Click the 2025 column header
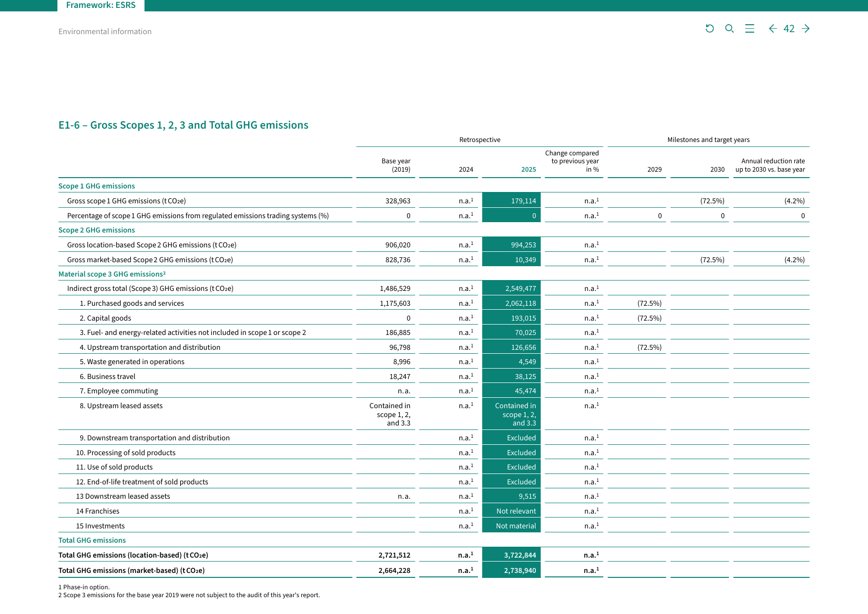 529,169
